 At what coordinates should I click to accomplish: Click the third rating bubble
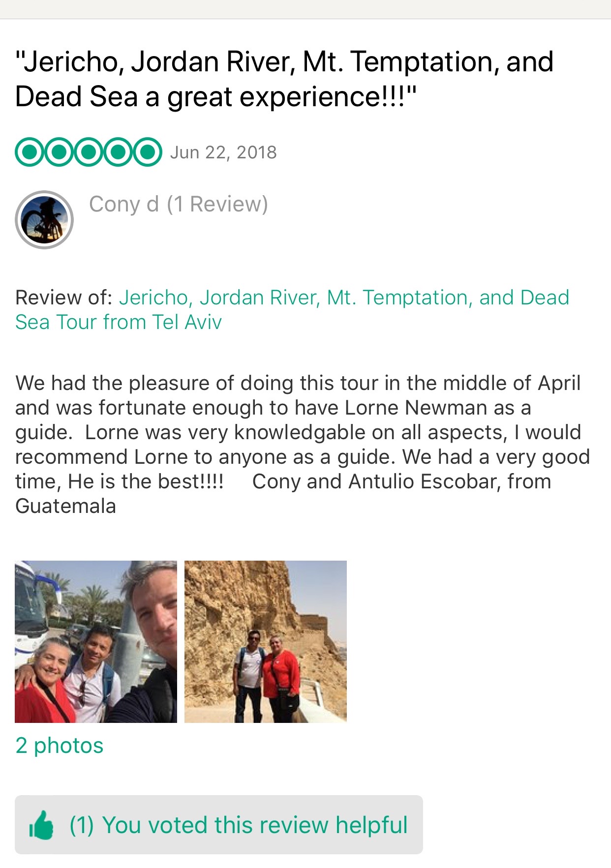pos(89,152)
